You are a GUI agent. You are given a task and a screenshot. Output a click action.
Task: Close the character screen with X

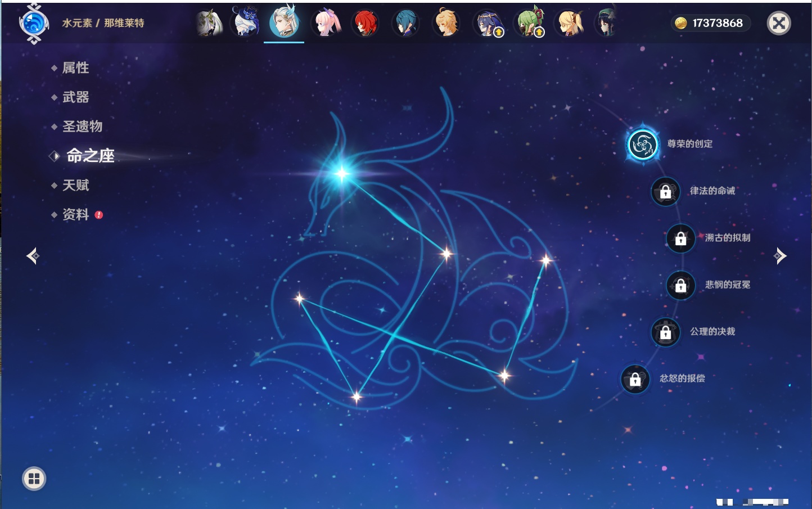779,23
